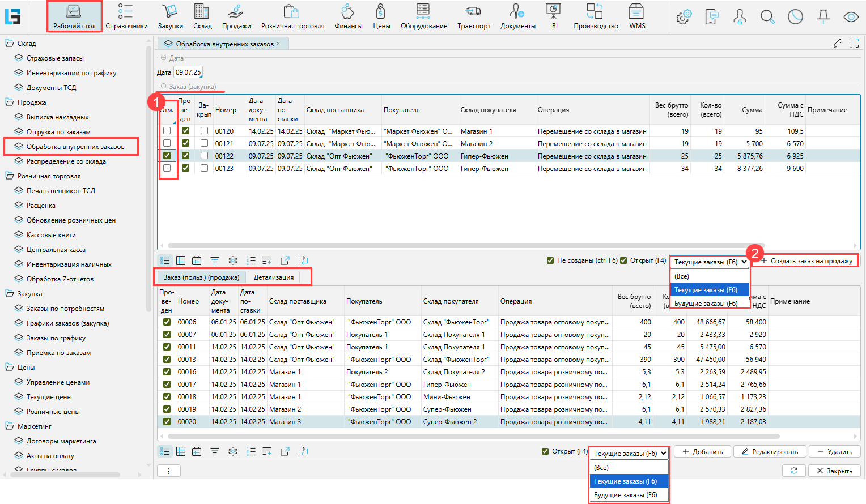The height and width of the screenshot is (504, 866).
Task: Check the Отм. box for order 00120
Action: 167,131
